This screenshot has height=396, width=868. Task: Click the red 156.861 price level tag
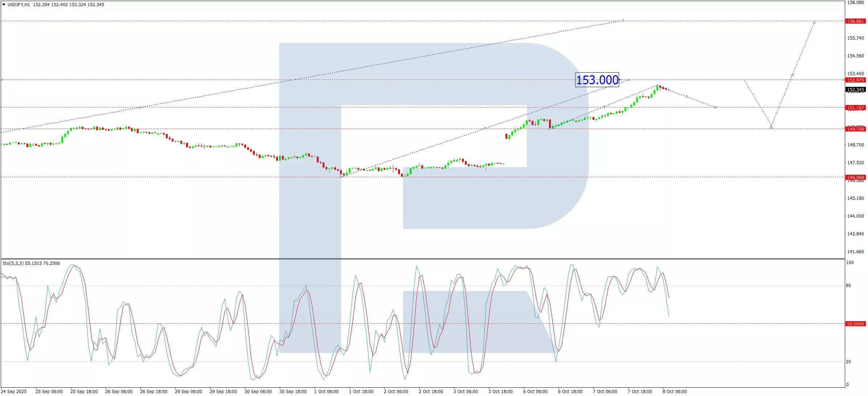coord(855,21)
